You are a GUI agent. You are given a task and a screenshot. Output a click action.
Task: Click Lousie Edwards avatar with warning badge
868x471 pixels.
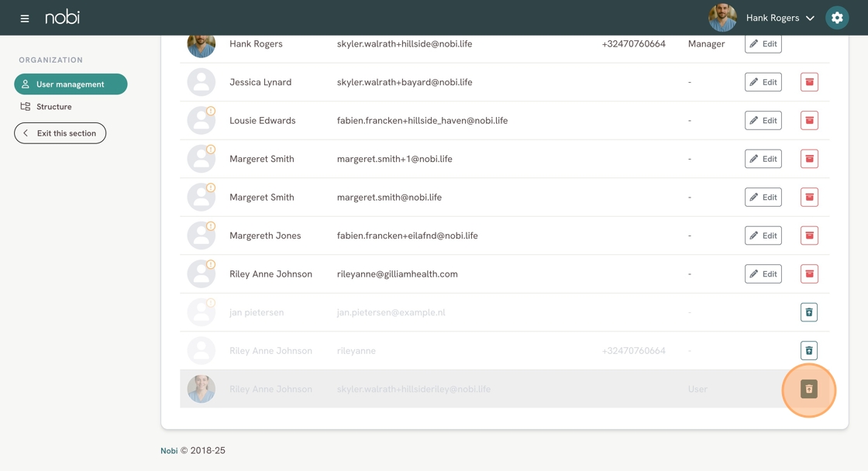click(201, 121)
